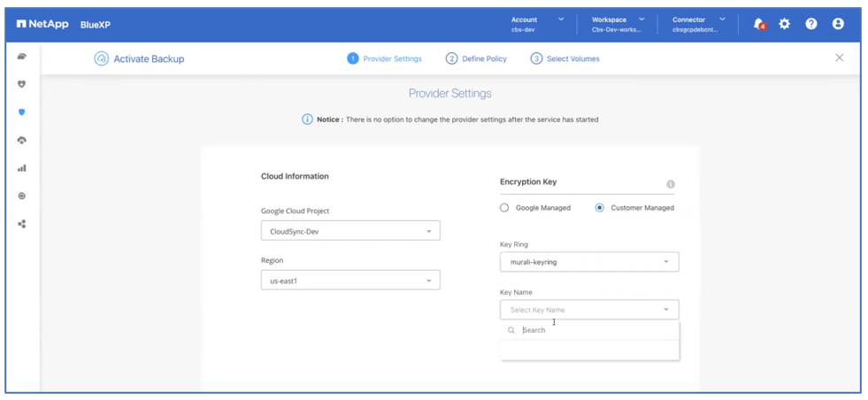Open the Region us-east1 dropdown
The width and height of the screenshot is (868, 400).
[x=350, y=281]
